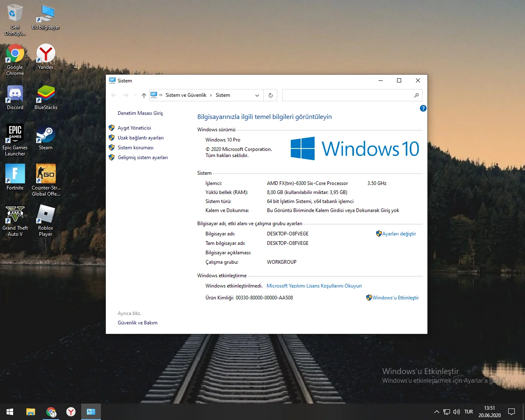
Task: Open the recent locations dropdown arrow
Action: click(x=135, y=95)
